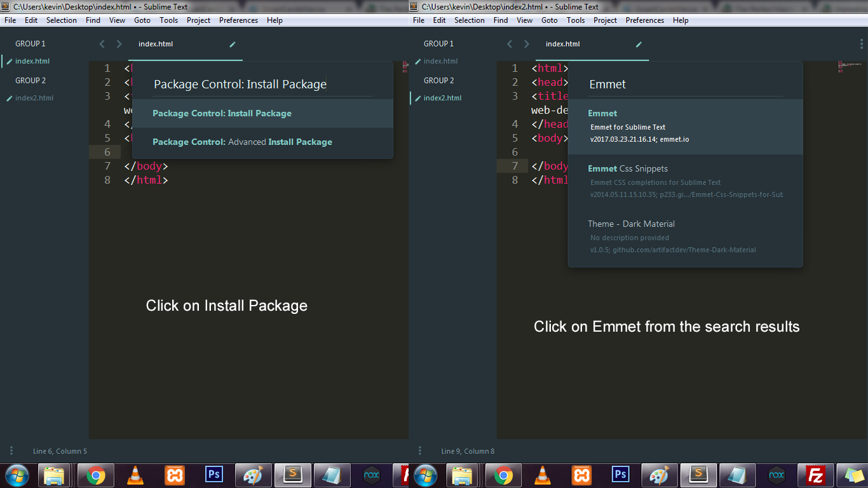The width and height of the screenshot is (868, 488).
Task: Open index.html under GROUP 1 in index2.html window
Action: coord(440,62)
